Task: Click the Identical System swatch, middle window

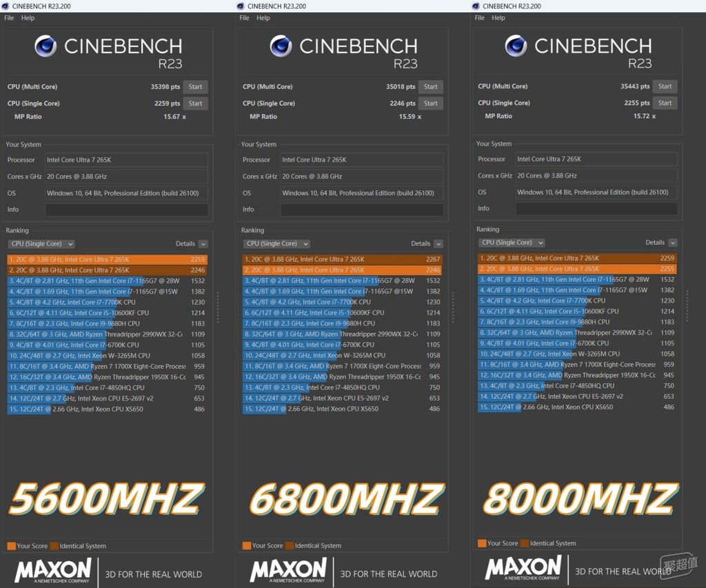Action: [x=289, y=546]
